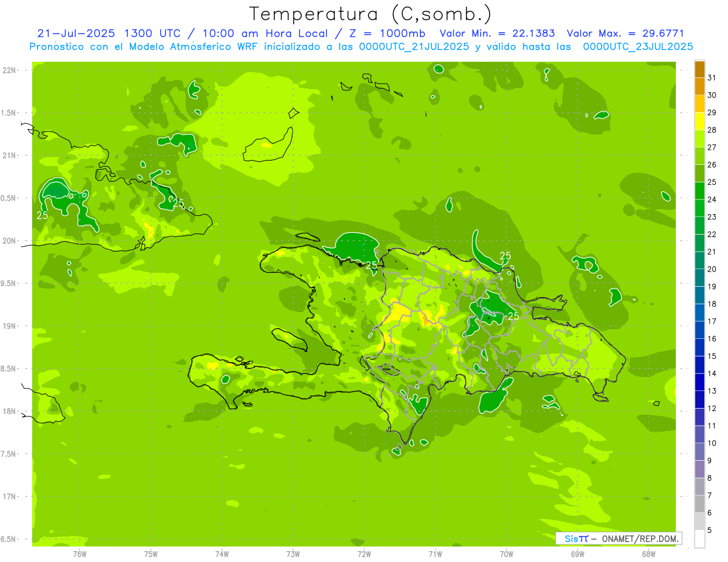Pick the yellow legend swatch between 28 and 29
This screenshot has width=728, height=562.
(699, 121)
